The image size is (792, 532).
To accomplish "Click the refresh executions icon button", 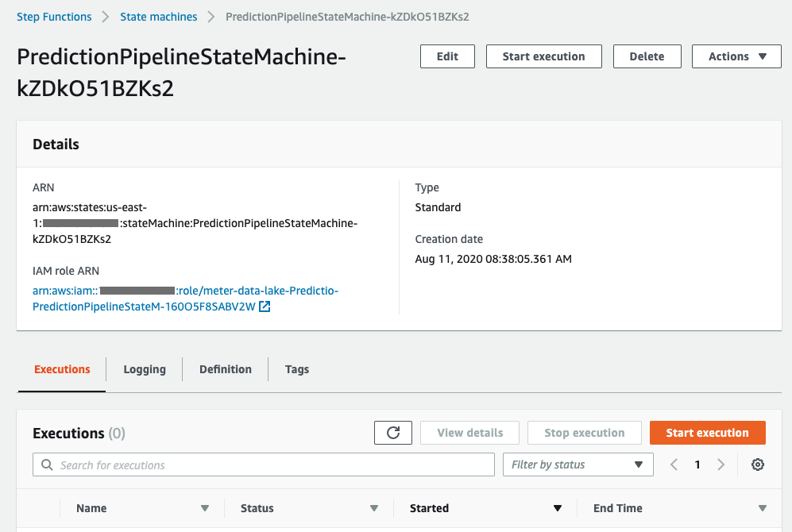I will point(393,433).
